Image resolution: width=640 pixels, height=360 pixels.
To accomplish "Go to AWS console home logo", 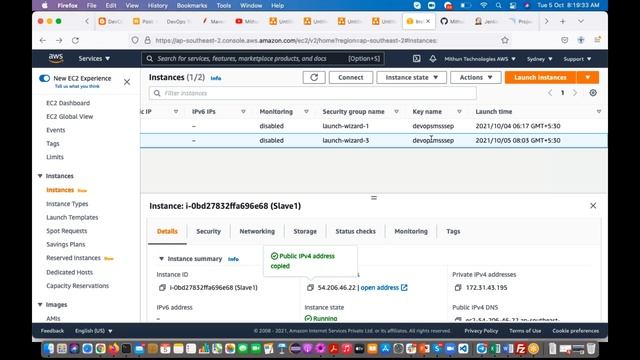I will [x=56, y=59].
